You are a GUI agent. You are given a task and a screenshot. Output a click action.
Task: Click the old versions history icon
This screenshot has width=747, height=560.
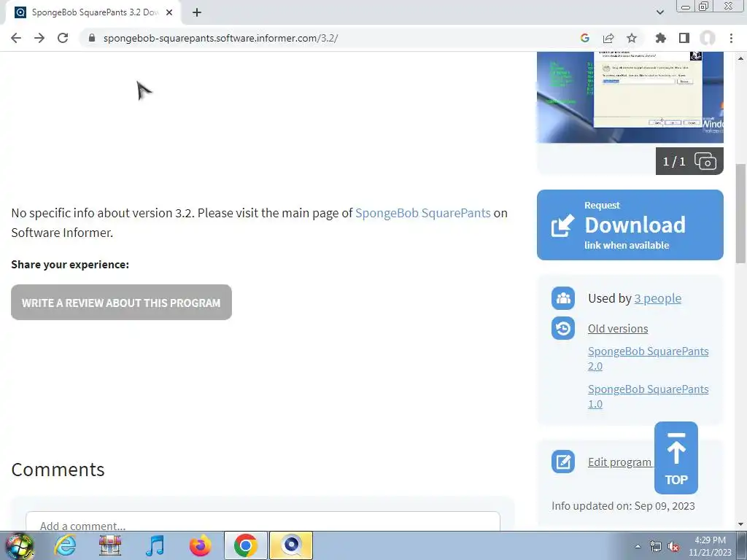click(563, 329)
